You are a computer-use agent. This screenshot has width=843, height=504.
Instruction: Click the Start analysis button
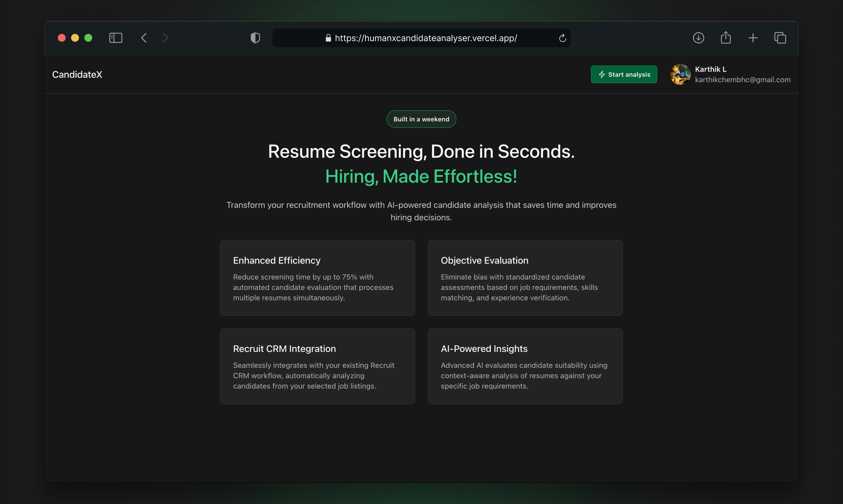[624, 74]
